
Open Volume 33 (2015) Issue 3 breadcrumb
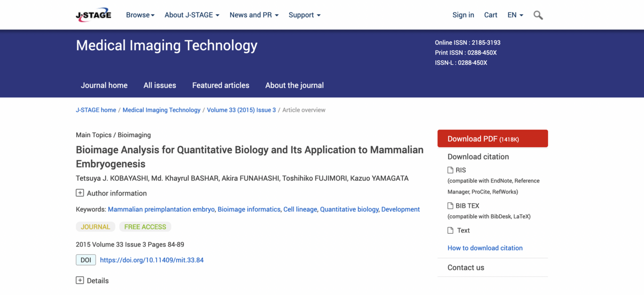click(241, 110)
